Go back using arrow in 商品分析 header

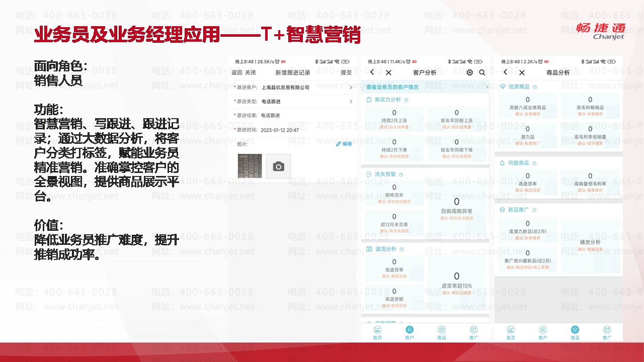505,72
